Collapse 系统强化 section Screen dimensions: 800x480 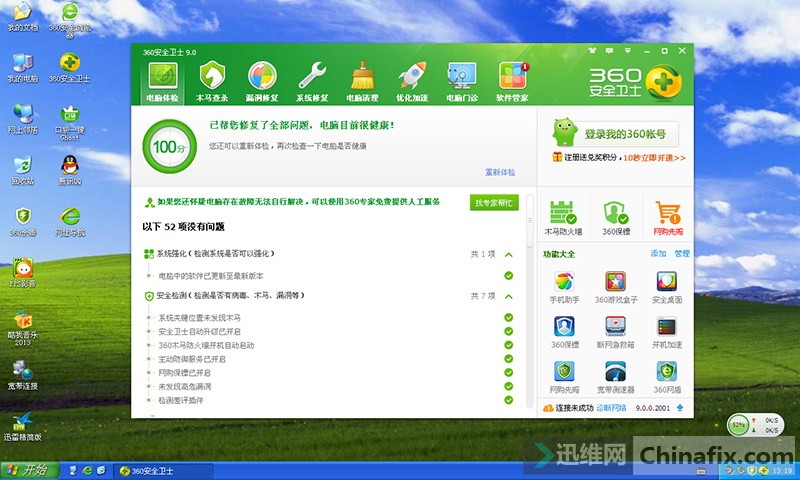[509, 255]
